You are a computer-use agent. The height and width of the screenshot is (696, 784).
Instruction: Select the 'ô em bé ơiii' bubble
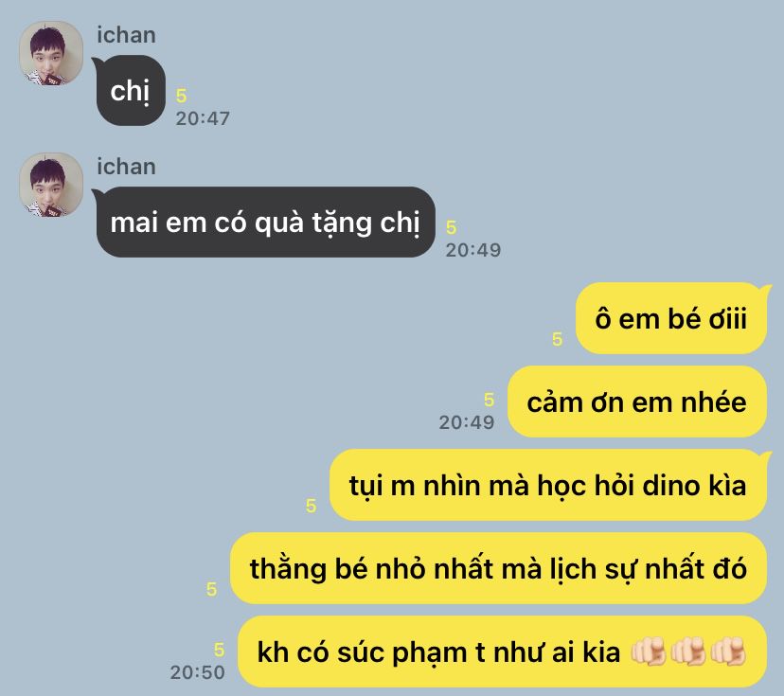point(671,318)
